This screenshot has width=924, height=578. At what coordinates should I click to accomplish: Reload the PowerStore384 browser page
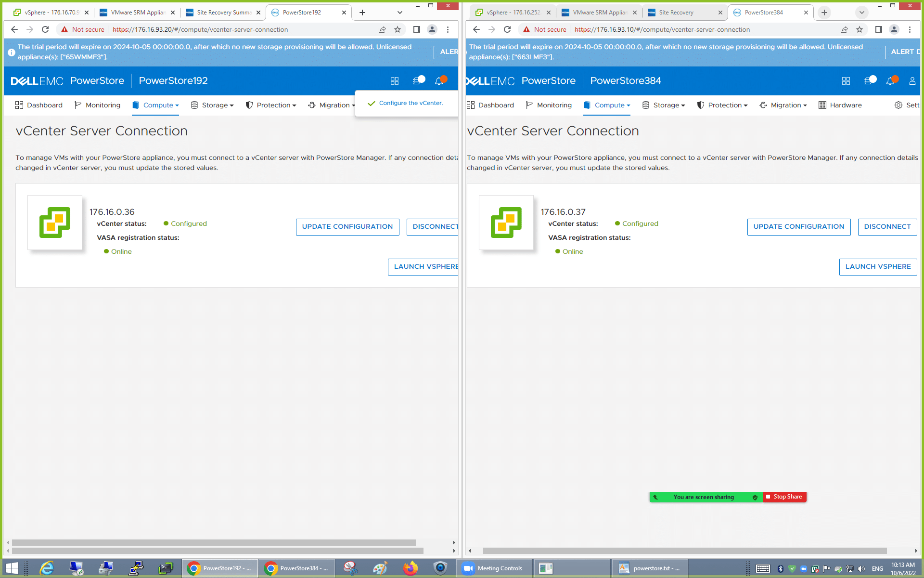507,29
